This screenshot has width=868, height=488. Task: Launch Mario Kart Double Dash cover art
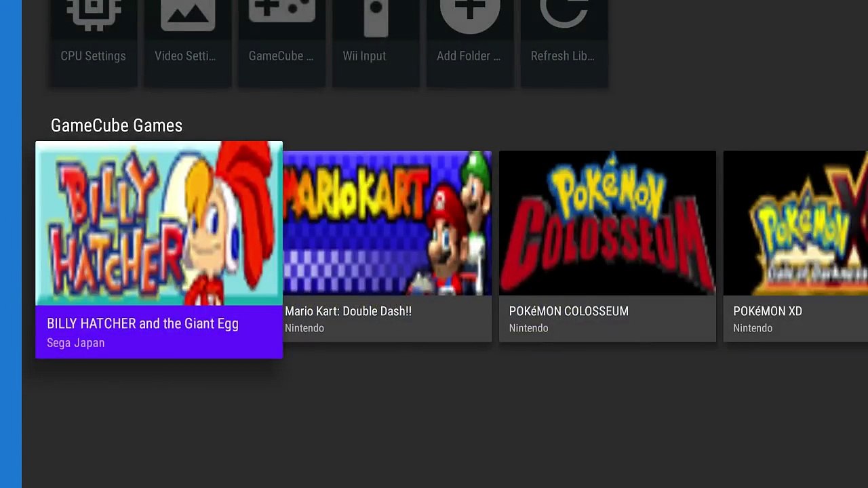point(387,223)
